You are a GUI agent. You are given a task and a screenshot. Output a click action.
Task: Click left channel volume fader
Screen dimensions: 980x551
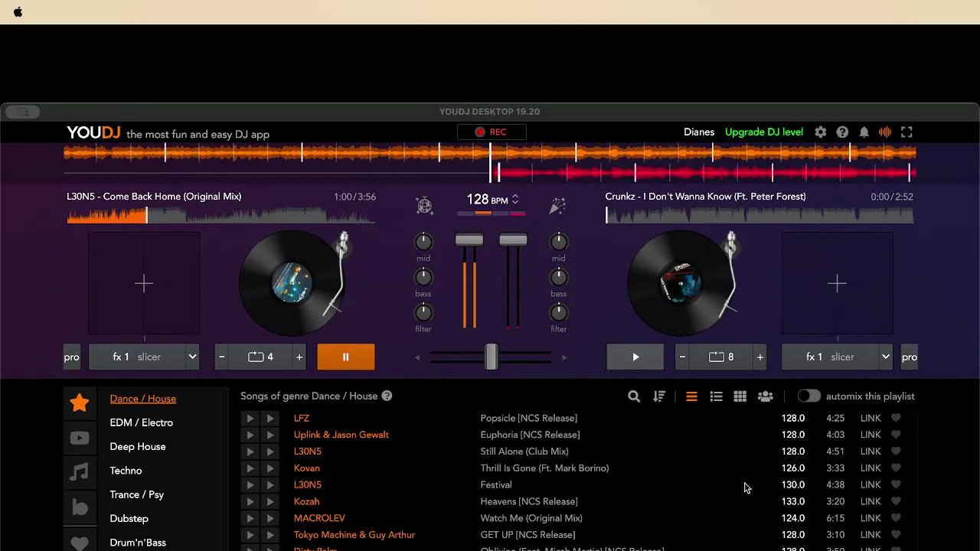pyautogui.click(x=469, y=240)
